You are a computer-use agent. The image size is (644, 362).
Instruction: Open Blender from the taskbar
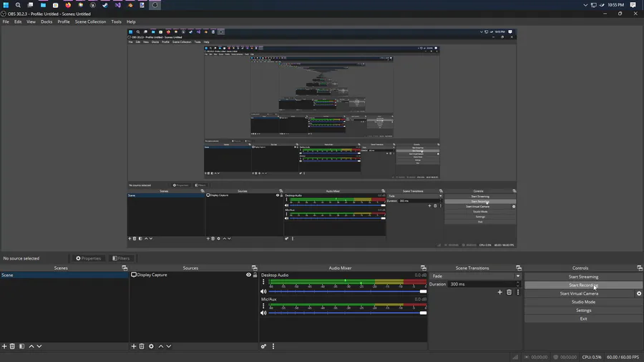click(130, 5)
